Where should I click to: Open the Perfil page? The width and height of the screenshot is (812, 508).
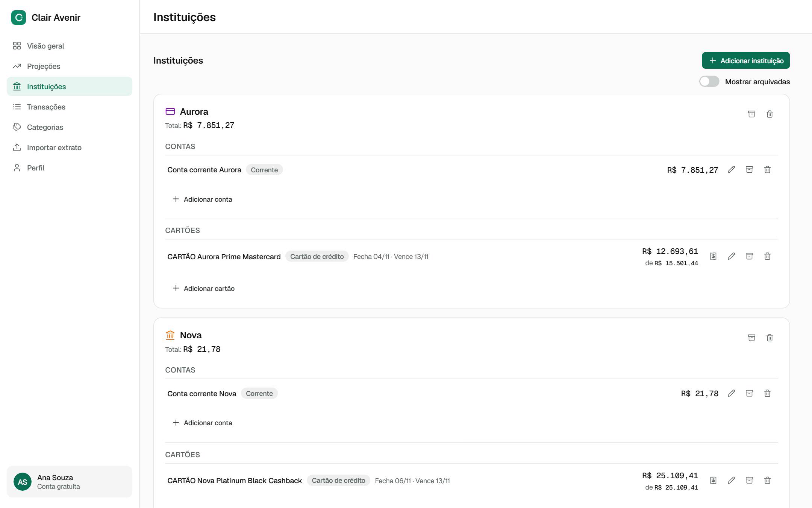click(70, 168)
